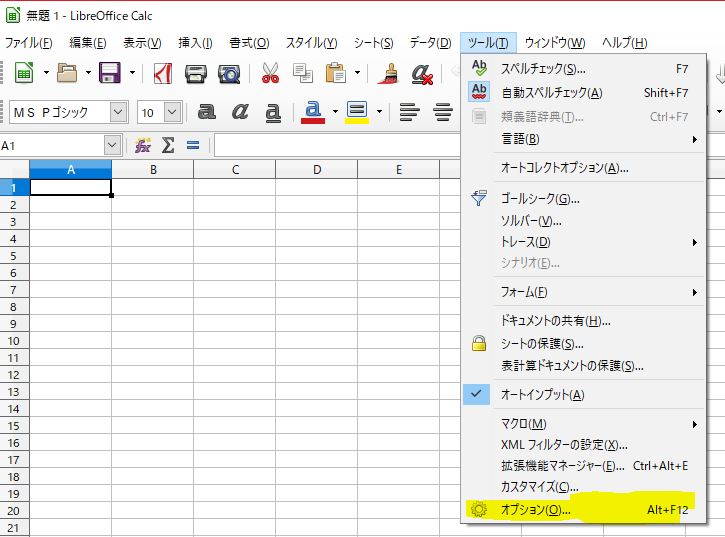Screen dimensions: 725x537
Task: Click the Cut scissors icon
Action: [x=270, y=73]
